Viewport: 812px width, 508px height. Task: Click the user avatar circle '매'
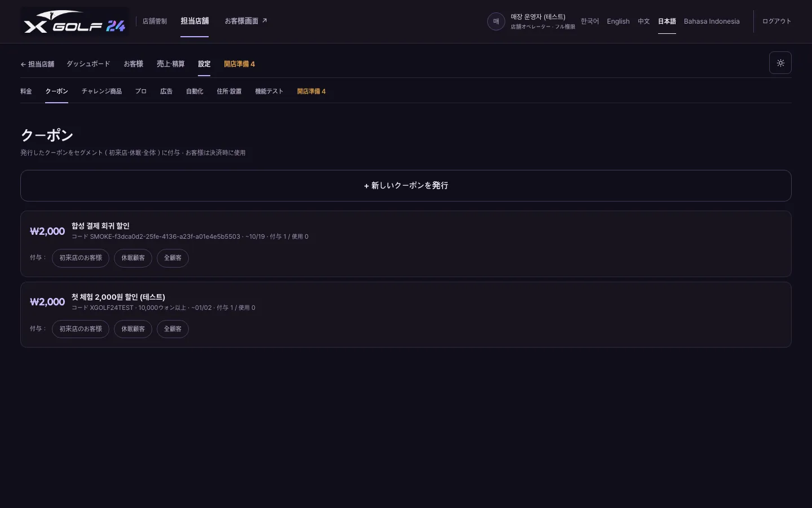(496, 21)
